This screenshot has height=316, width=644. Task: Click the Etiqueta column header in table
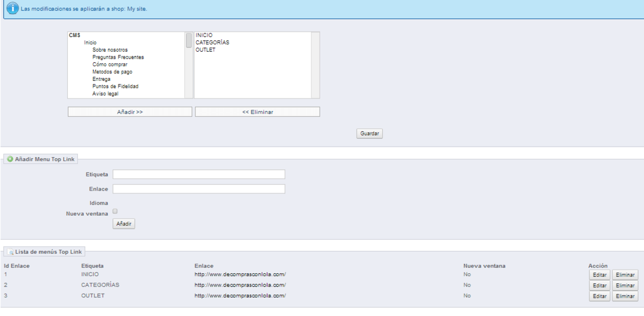click(x=93, y=266)
